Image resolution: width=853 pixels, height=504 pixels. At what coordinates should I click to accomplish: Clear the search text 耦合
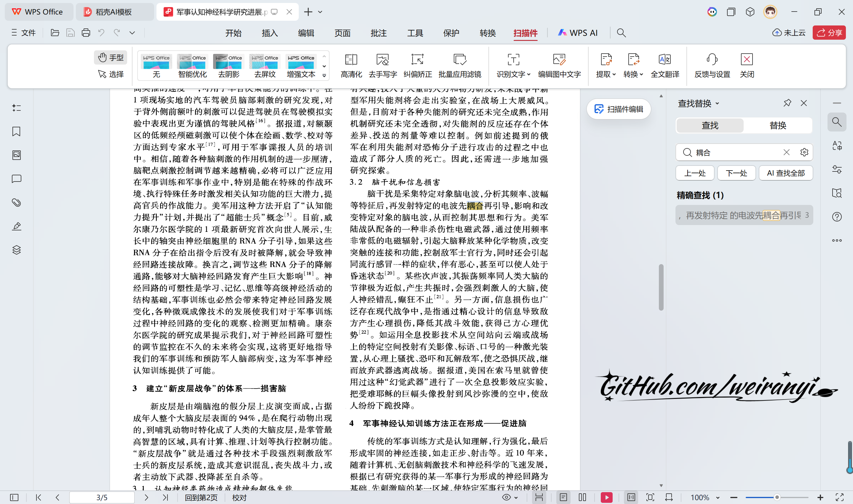pos(786,152)
